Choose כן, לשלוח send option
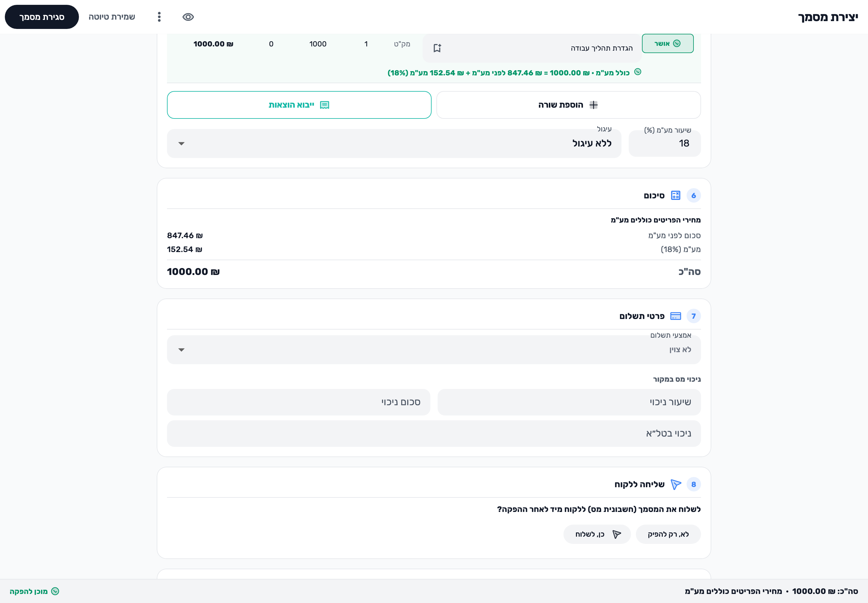The height and width of the screenshot is (603, 868). coord(597,534)
